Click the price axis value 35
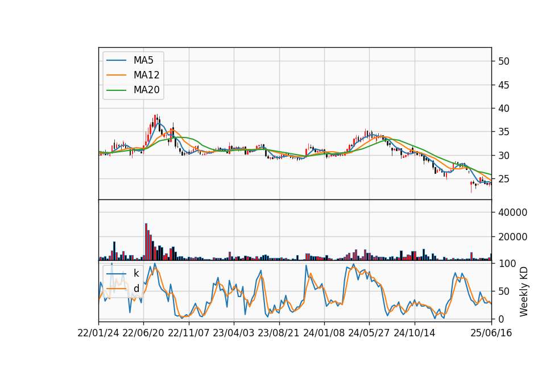This screenshot has width=546, height=392. click(503, 132)
